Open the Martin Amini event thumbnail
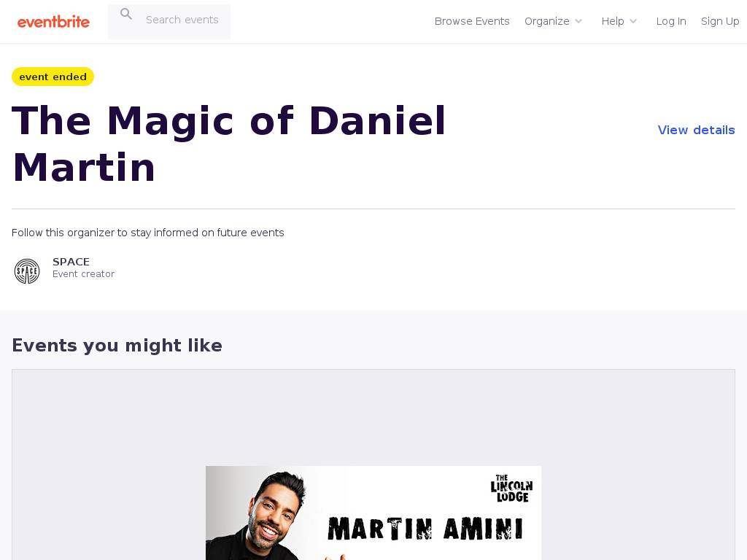Screen dimensions: 747x560 tap(373, 513)
